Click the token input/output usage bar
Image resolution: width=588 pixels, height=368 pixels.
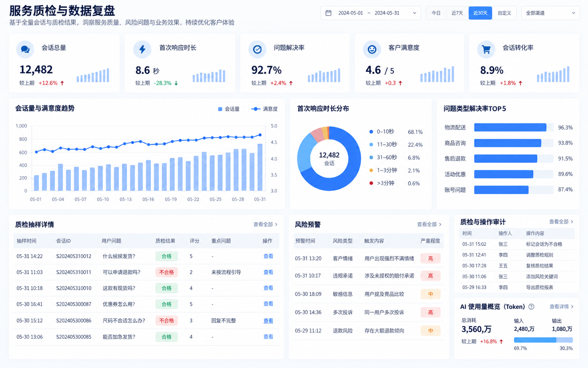coord(543,340)
